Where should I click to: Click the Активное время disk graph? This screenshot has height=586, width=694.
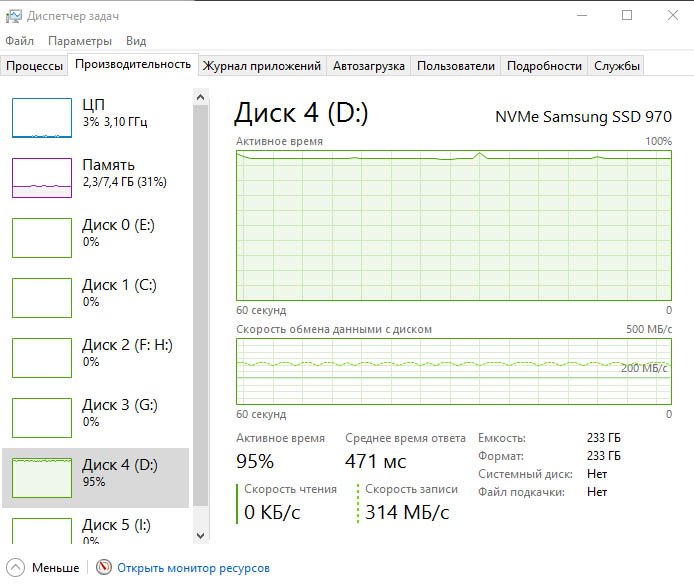pyautogui.click(x=454, y=226)
